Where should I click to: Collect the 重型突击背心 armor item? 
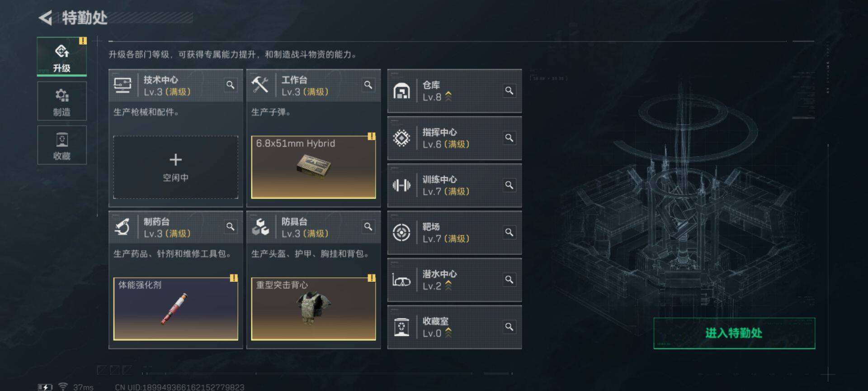pos(313,309)
